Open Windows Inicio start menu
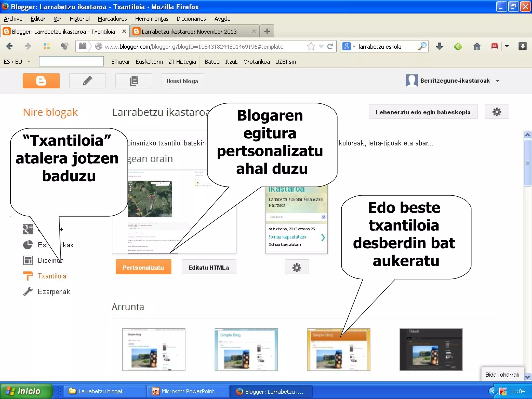The width and height of the screenshot is (532, 399). (x=26, y=391)
